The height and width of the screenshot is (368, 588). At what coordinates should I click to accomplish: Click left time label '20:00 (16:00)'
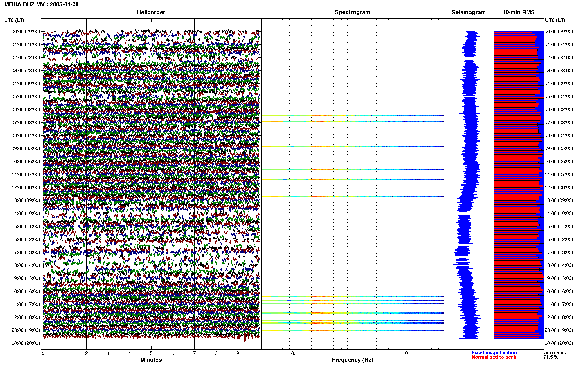[26, 291]
